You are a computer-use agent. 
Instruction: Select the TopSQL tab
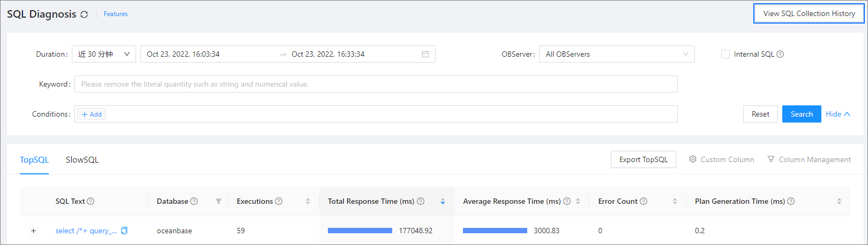pyautogui.click(x=34, y=159)
